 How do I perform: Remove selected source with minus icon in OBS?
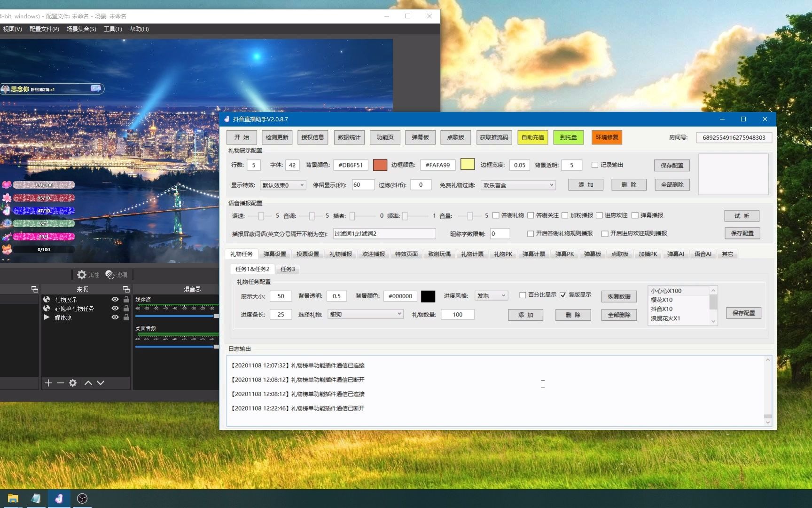[x=60, y=383]
